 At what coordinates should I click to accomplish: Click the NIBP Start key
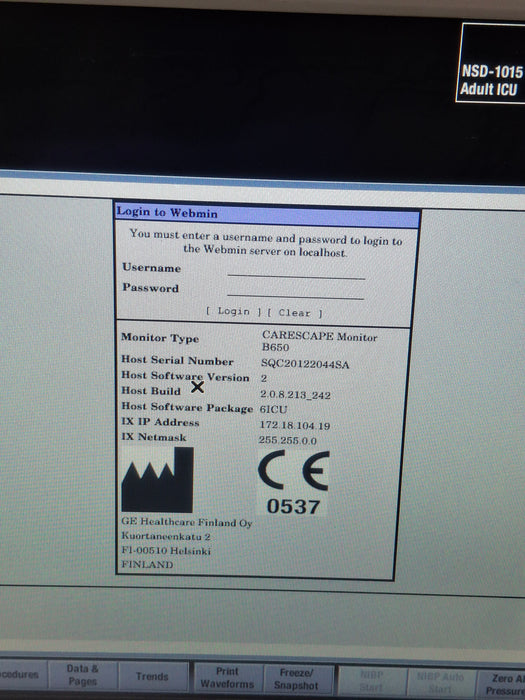pos(372,681)
